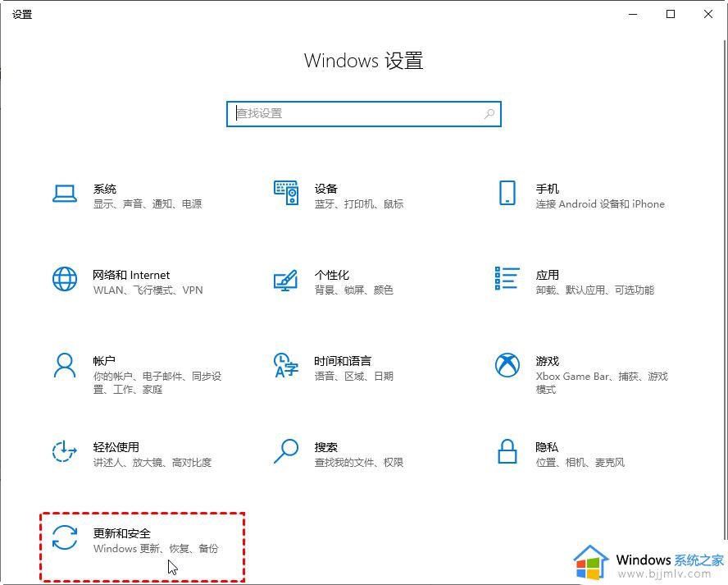Click the refresh arrows icon for 更新和安全
The height and width of the screenshot is (585, 728).
pyautogui.click(x=65, y=537)
